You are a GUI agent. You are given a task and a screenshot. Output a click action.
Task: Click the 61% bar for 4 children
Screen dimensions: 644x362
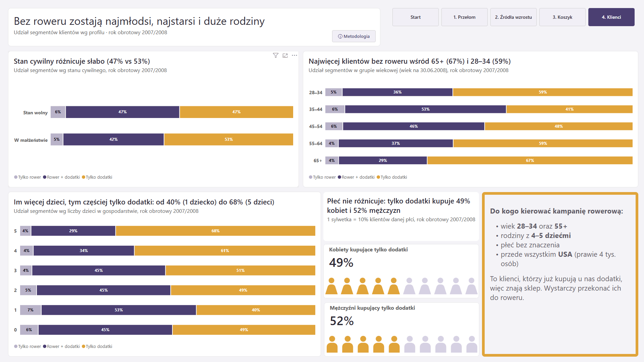click(225, 251)
